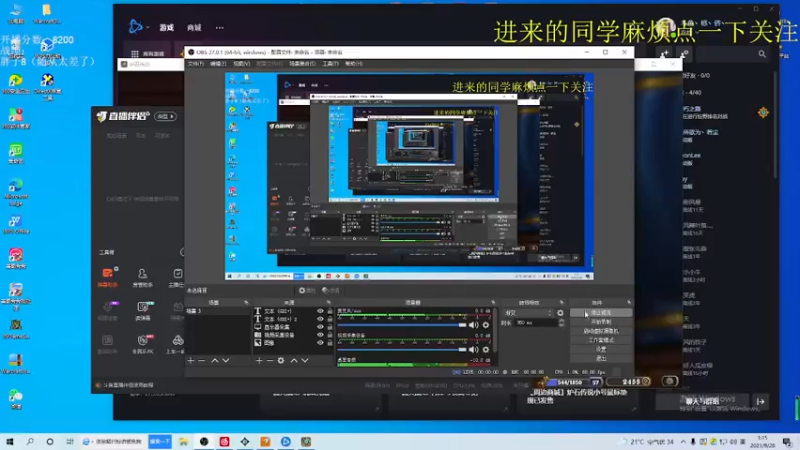Image resolution: width=800 pixels, height=450 pixels.
Task: Toggle visibility of the second text source
Action: click(x=320, y=319)
